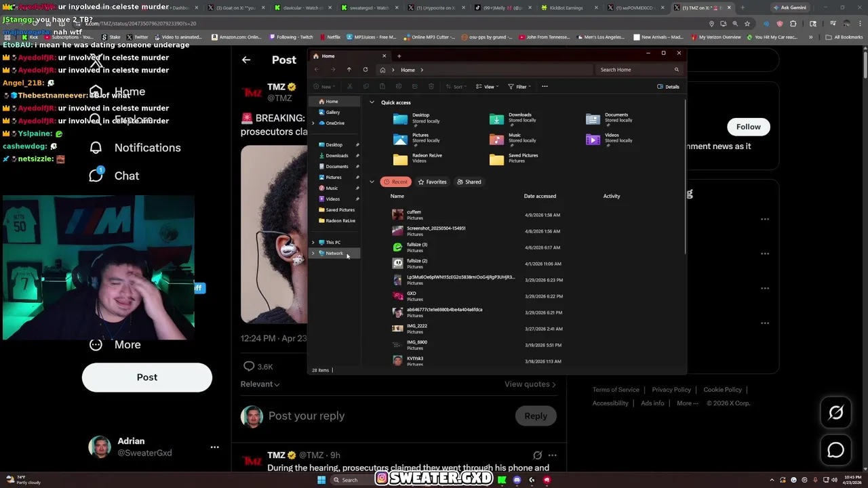
Task: Open the New dropdown in Explorer toolbar
Action: coord(324,87)
